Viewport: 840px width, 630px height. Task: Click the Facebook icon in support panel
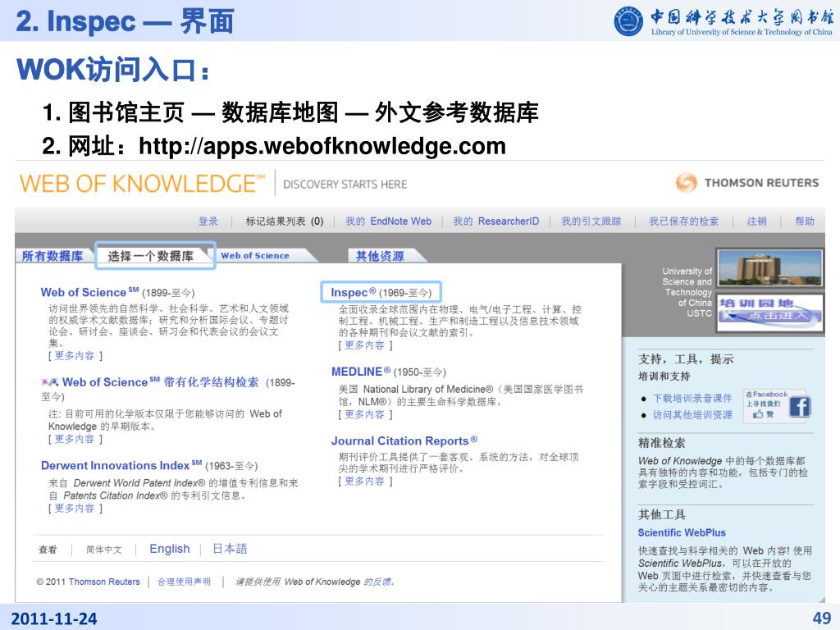click(x=799, y=407)
